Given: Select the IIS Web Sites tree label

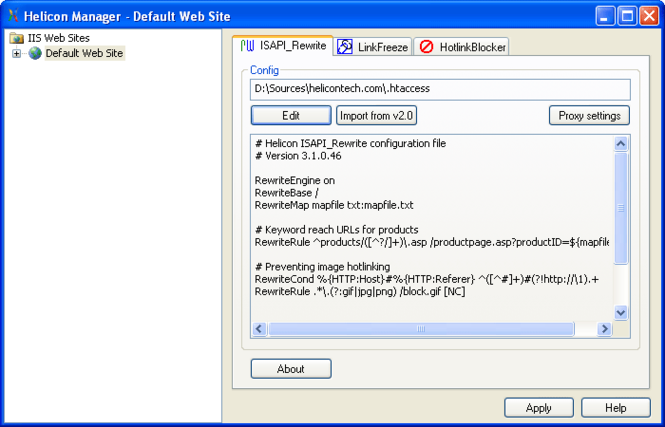Looking at the screenshot, I should point(59,38).
